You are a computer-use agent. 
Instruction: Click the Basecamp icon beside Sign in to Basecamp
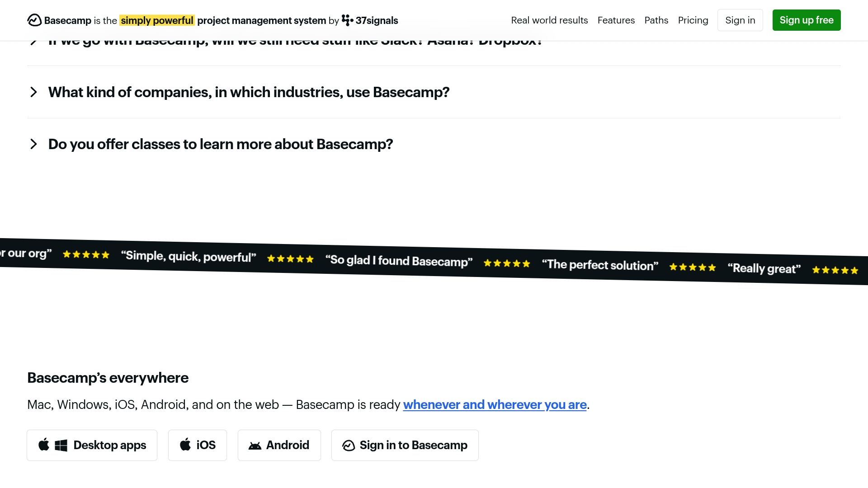click(349, 446)
